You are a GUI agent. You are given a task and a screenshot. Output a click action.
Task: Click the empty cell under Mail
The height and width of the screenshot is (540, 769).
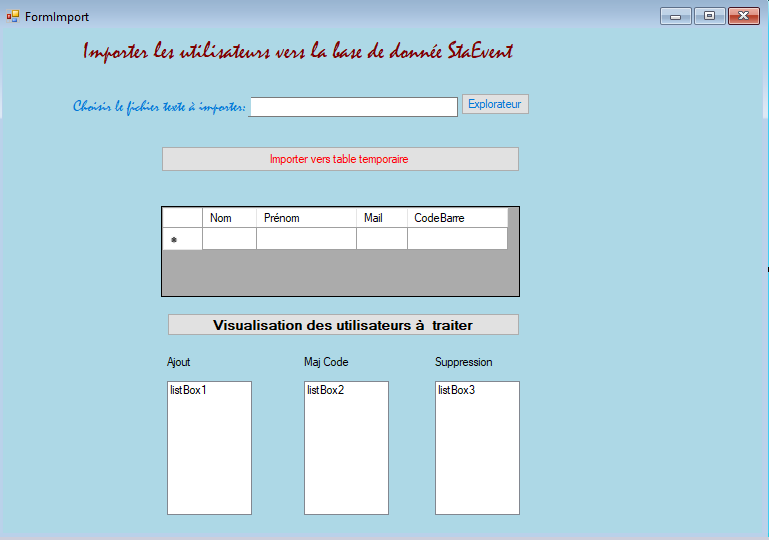coord(381,239)
